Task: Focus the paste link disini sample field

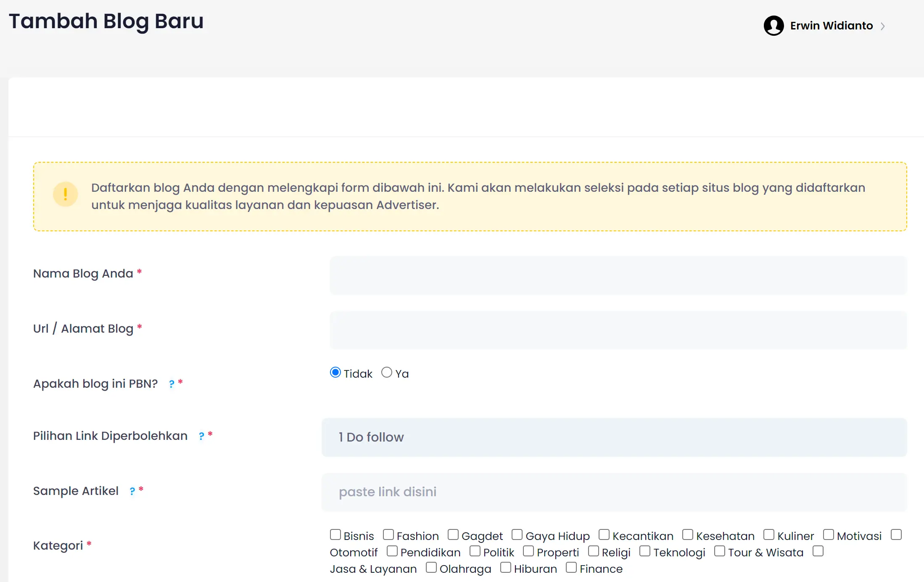Action: tap(614, 492)
